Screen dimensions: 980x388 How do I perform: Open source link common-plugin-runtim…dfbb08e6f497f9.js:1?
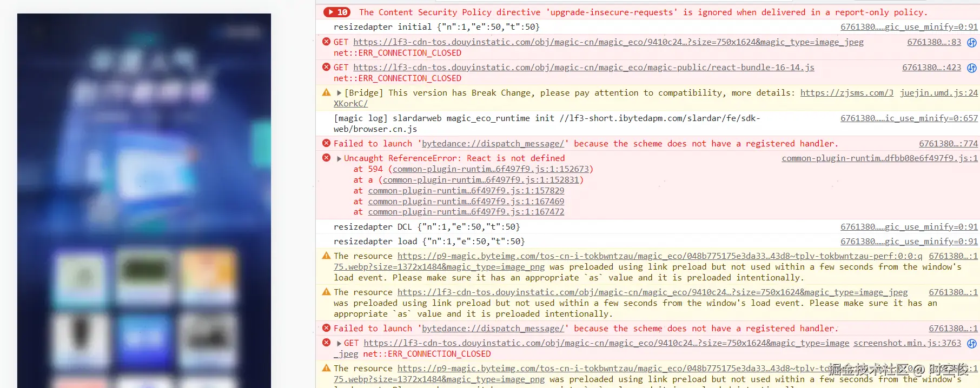click(879, 158)
